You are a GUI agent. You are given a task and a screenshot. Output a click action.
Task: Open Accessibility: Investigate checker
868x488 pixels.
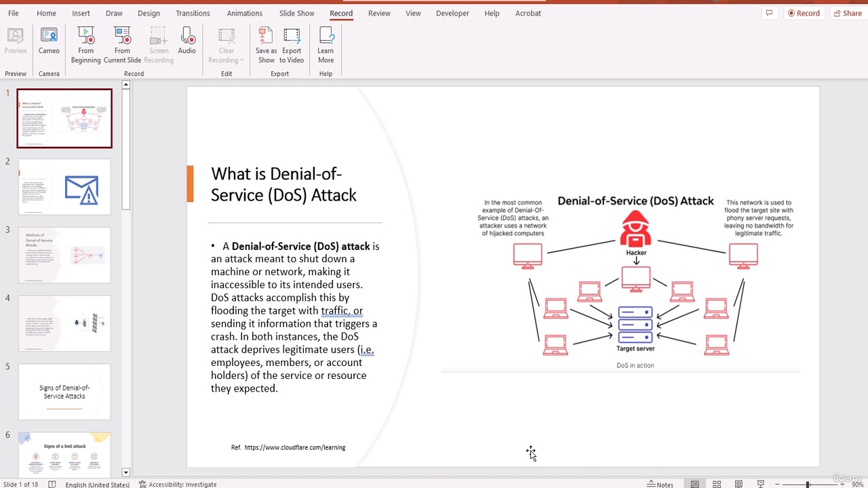(x=178, y=484)
